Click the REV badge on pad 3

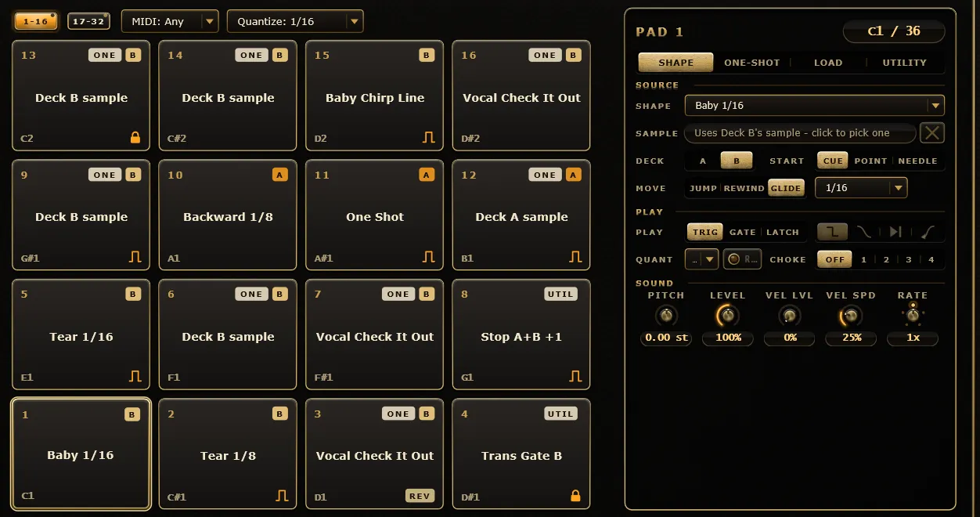420,496
